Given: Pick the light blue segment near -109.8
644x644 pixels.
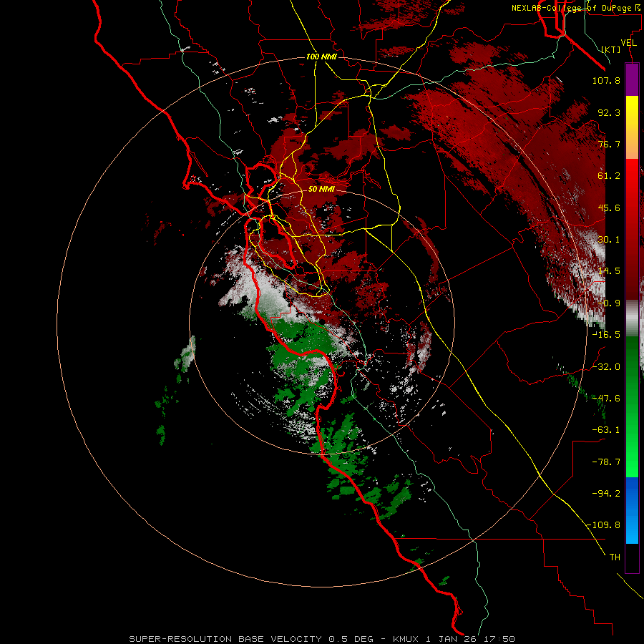Looking at the screenshot, I should click(x=632, y=527).
